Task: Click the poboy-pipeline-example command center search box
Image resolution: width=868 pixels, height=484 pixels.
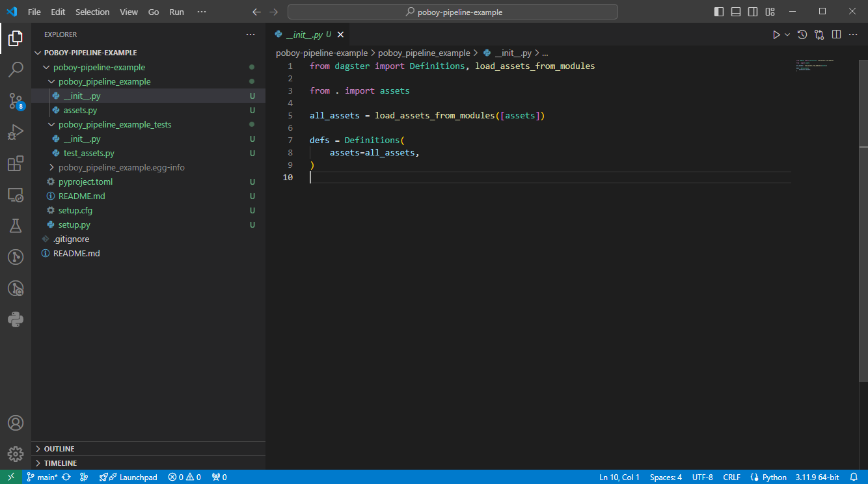Action: coord(453,12)
